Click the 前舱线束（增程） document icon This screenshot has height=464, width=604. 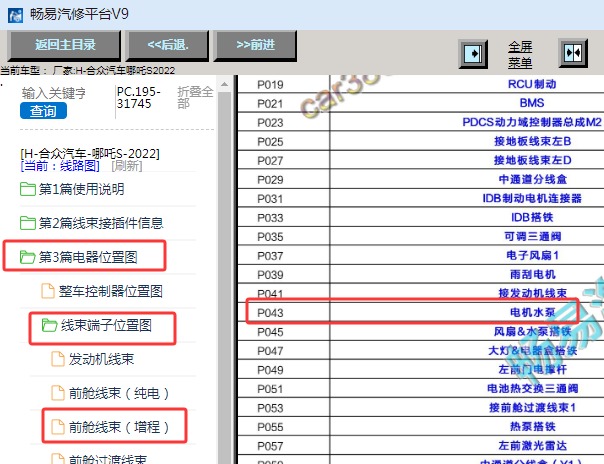(58, 427)
